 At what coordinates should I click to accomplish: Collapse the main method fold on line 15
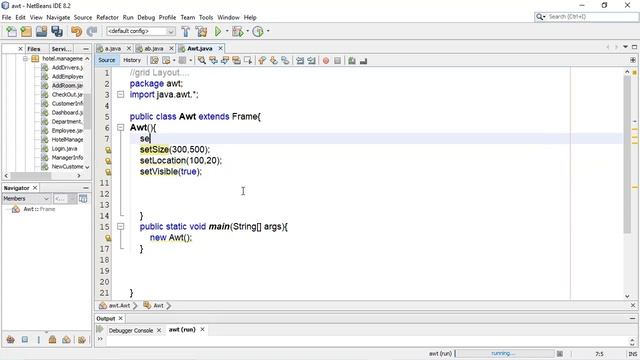coord(120,226)
